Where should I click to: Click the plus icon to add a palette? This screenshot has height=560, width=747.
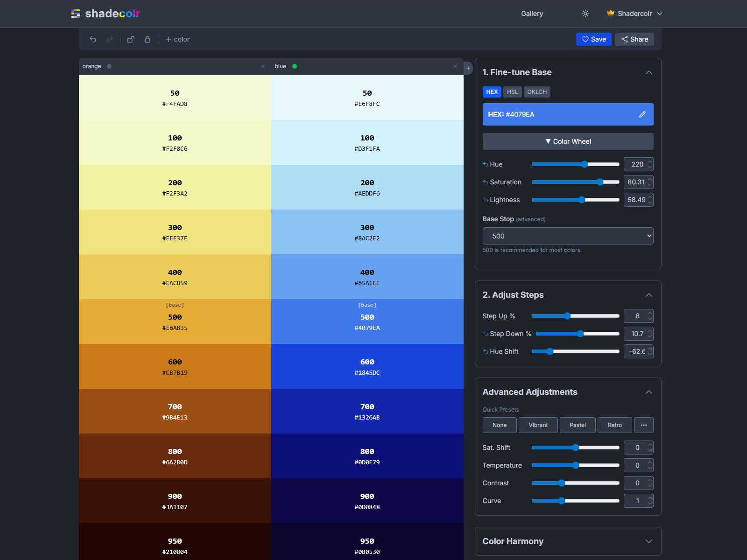(x=467, y=68)
